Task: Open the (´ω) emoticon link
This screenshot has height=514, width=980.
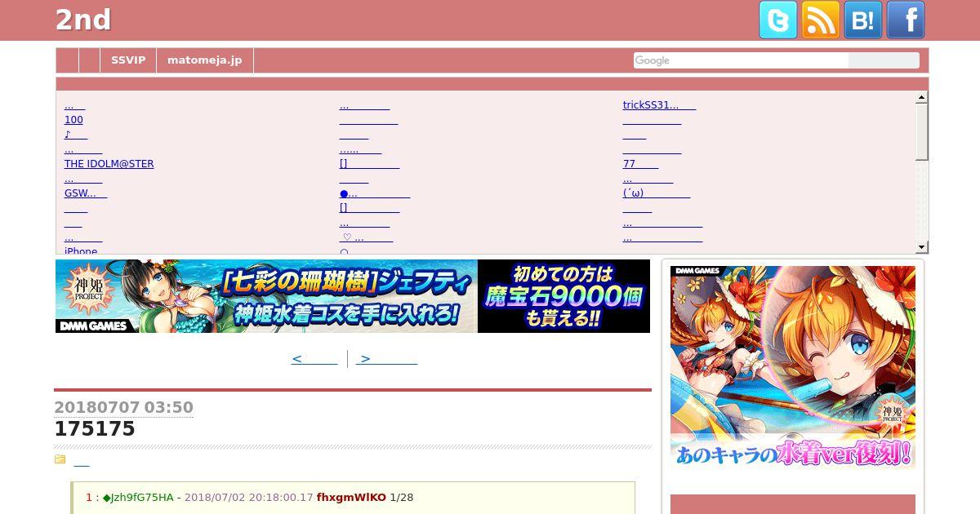Action: tap(657, 193)
